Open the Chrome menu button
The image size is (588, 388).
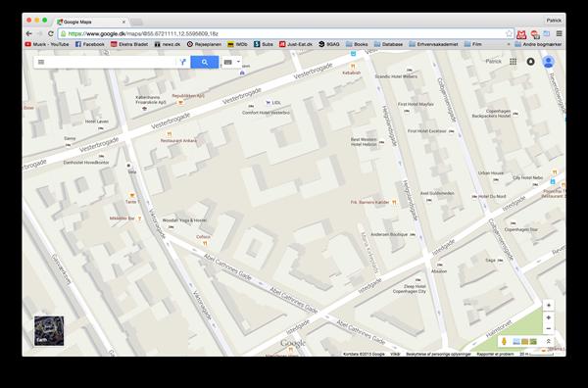[x=560, y=33]
